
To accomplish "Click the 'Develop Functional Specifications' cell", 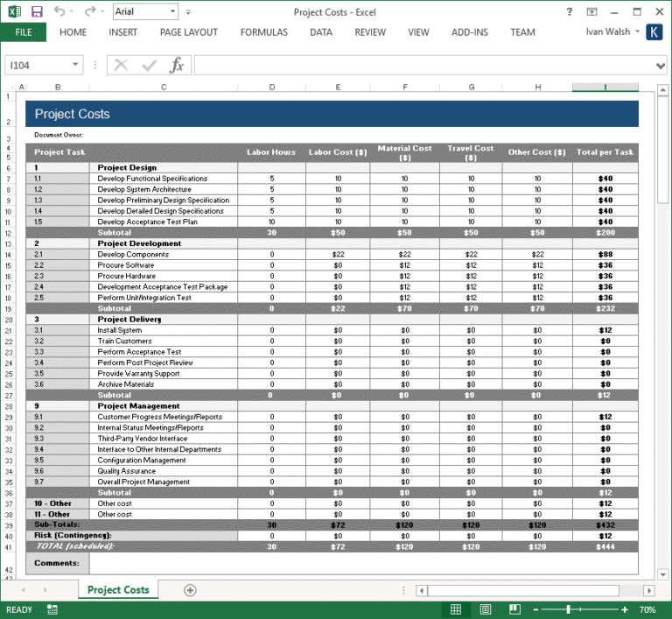I will (164, 179).
